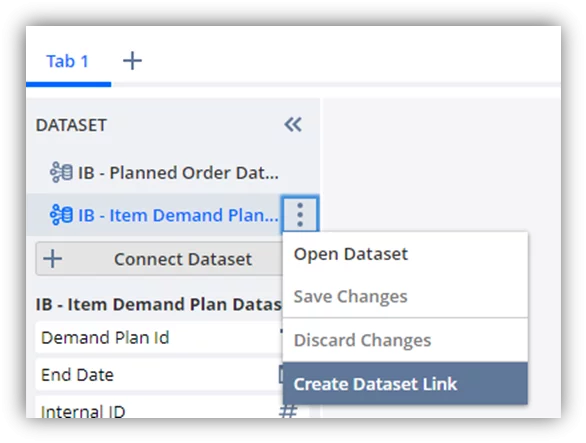This screenshot has height=443, width=586.
Task: Click the Planned Order dataset icon
Action: pos(61,172)
